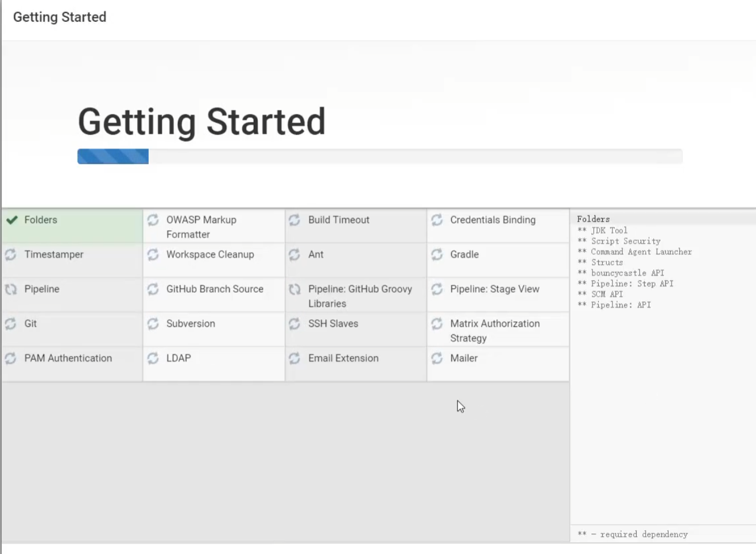Click the spinner icon beside PAM Authentication
The width and height of the screenshot is (756, 554).
[11, 358]
